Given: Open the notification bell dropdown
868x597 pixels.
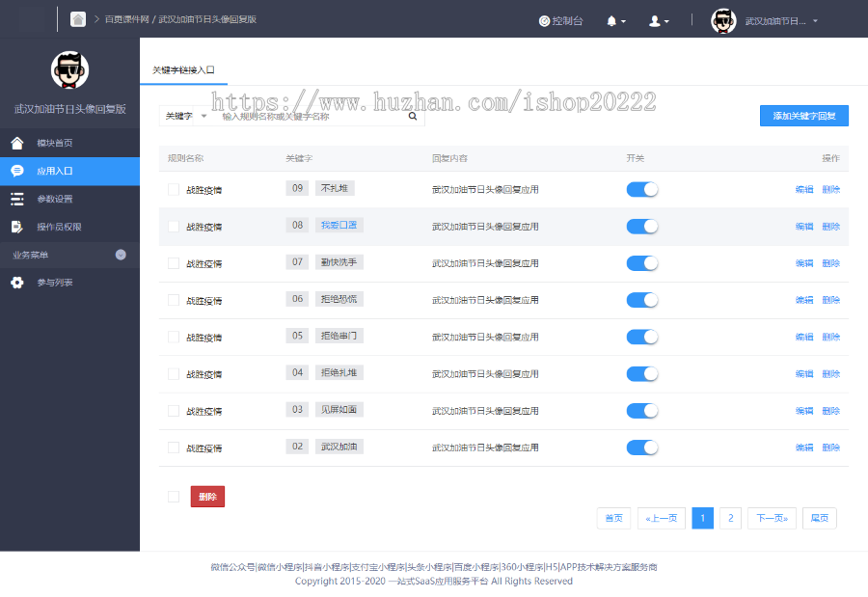Looking at the screenshot, I should pyautogui.click(x=615, y=21).
